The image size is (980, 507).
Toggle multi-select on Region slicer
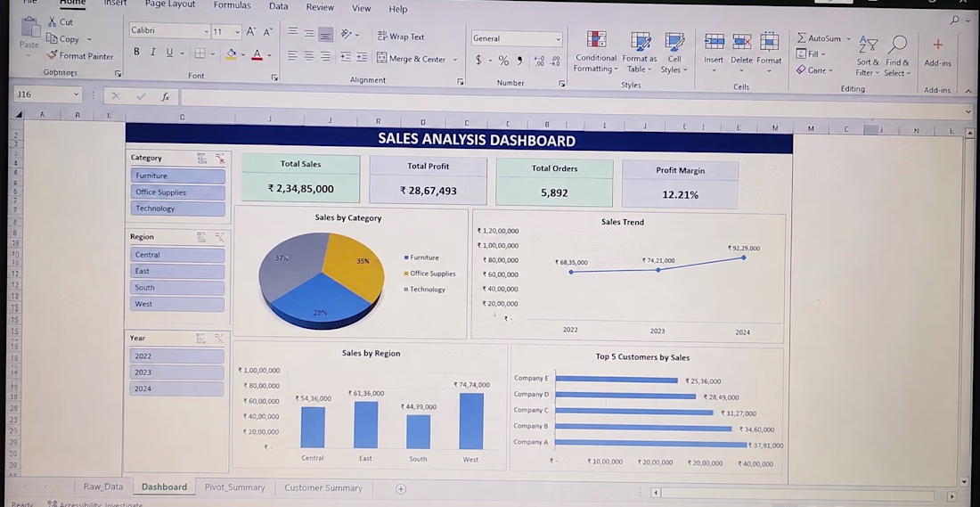coord(201,238)
